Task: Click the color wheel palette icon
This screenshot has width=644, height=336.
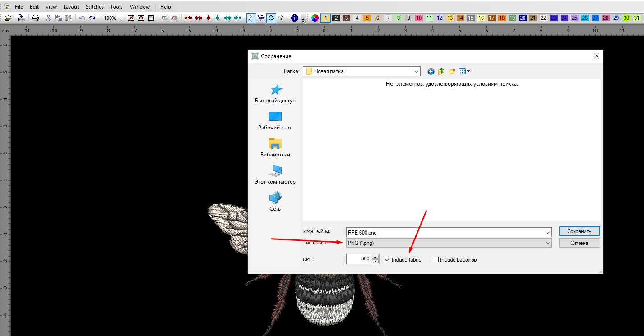Action: point(315,18)
